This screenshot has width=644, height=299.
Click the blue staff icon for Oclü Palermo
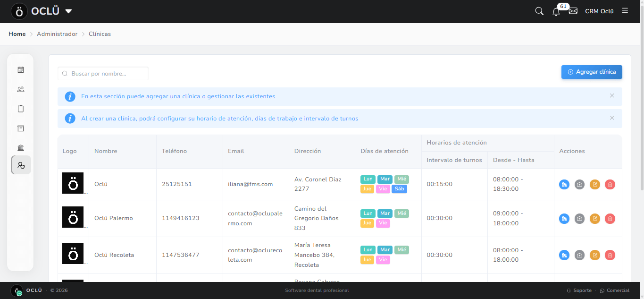click(564, 218)
